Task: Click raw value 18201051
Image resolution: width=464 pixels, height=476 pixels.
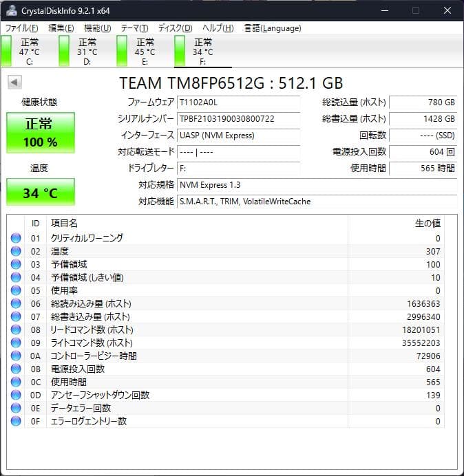Action: [x=421, y=329]
